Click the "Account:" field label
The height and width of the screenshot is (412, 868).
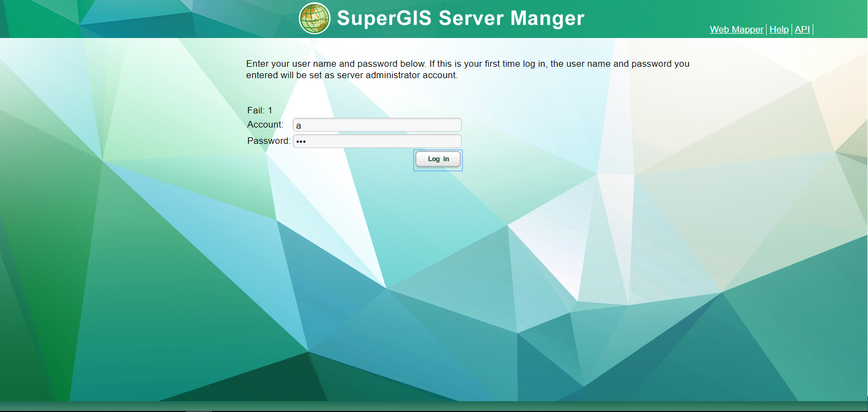pos(265,125)
